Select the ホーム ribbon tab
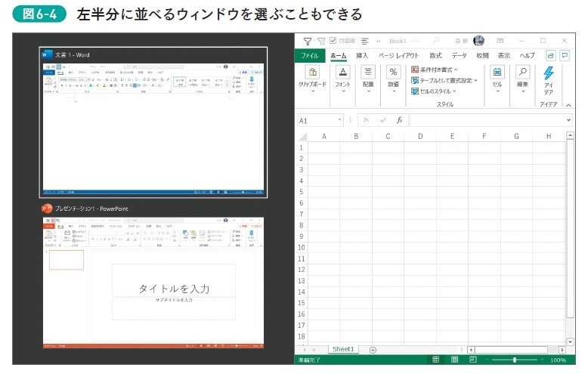 [339, 56]
